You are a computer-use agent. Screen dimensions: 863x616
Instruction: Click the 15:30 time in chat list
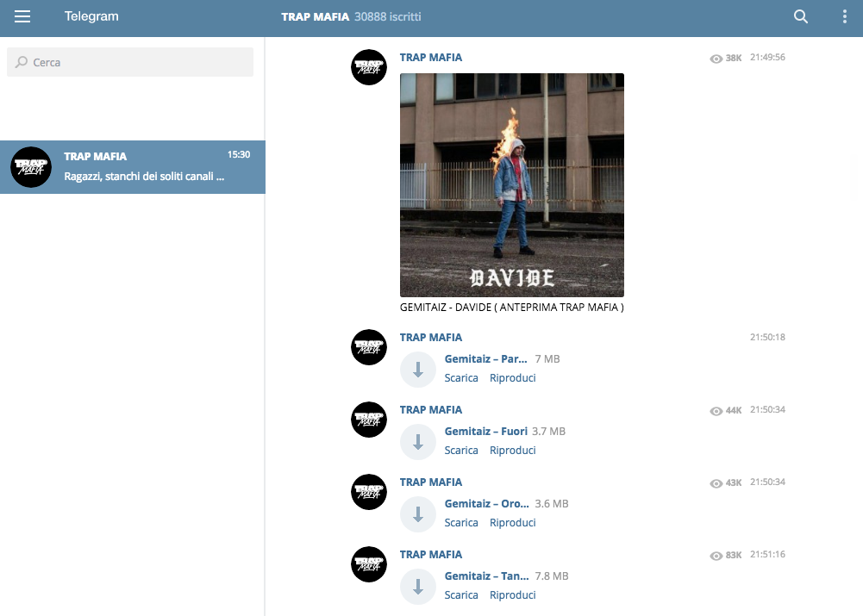239,154
